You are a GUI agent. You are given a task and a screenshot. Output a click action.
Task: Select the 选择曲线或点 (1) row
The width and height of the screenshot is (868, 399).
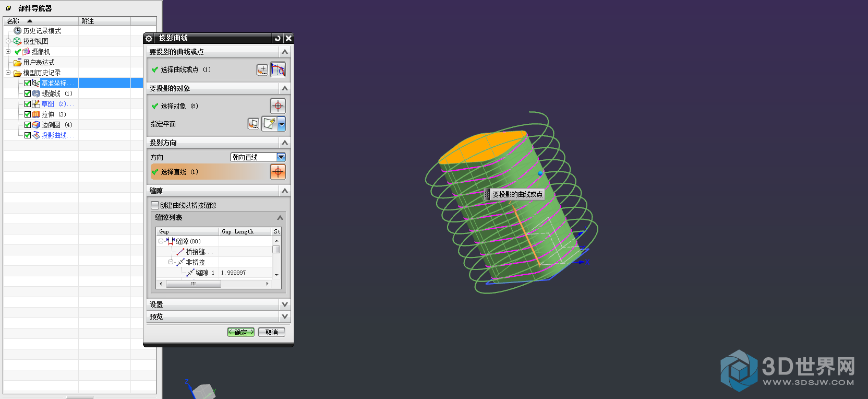[x=203, y=69]
